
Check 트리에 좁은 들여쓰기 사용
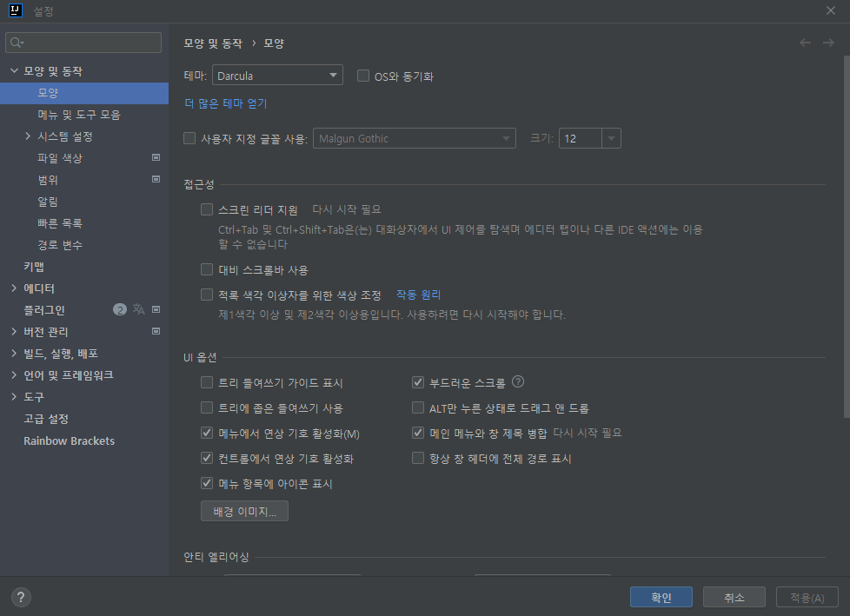(x=207, y=407)
